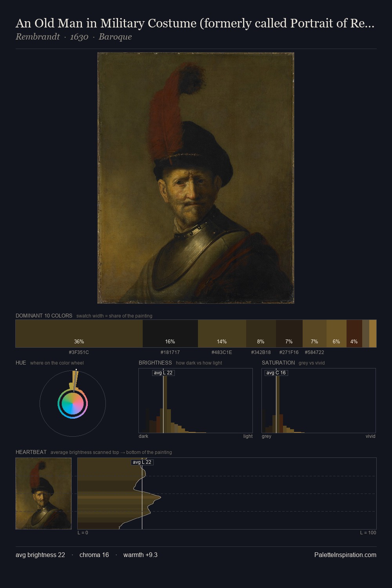Click the HEARTBEAT section heading
This screenshot has height=588, width=392.
pos(31,452)
